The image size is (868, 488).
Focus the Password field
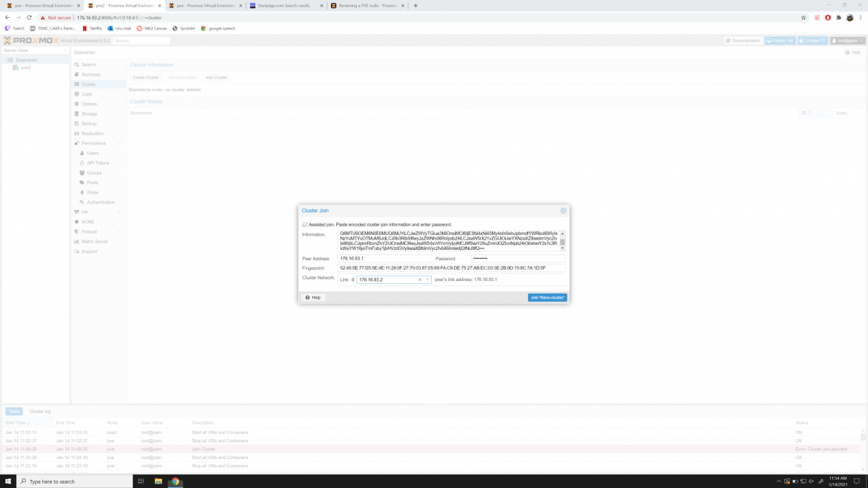click(518, 258)
